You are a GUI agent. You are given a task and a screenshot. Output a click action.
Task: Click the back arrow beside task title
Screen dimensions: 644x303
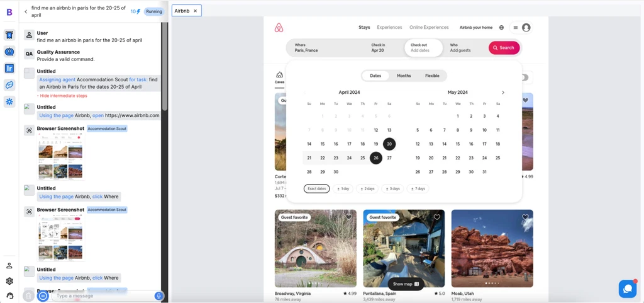(x=26, y=11)
